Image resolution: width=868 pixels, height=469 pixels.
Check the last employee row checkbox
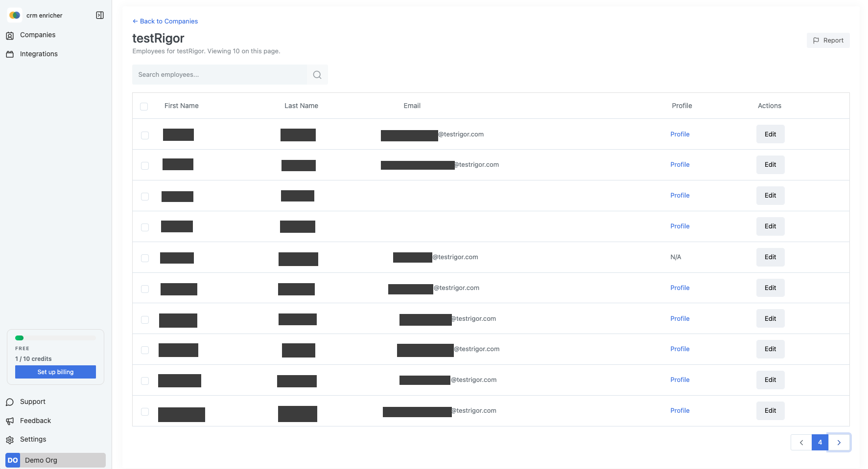(x=145, y=412)
